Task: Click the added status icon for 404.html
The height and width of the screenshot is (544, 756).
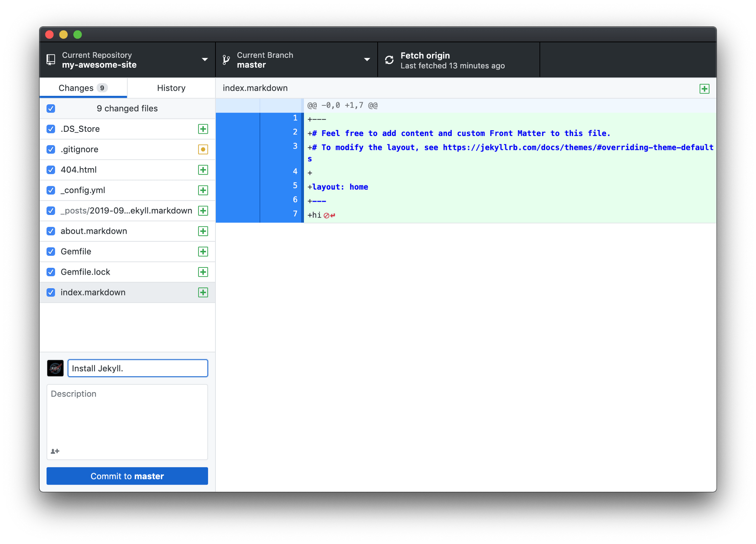Action: (203, 170)
